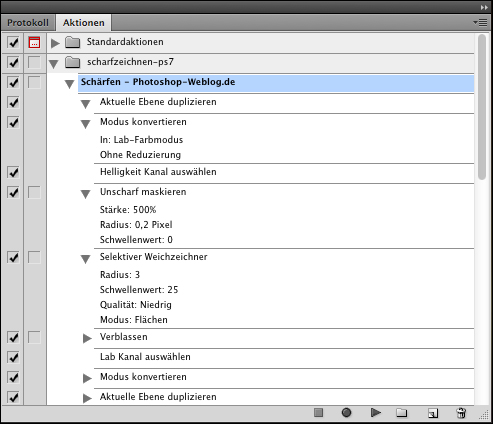Select the Selektiver Weichzeichner step
Image resolution: width=493 pixels, height=424 pixels.
(x=284, y=257)
